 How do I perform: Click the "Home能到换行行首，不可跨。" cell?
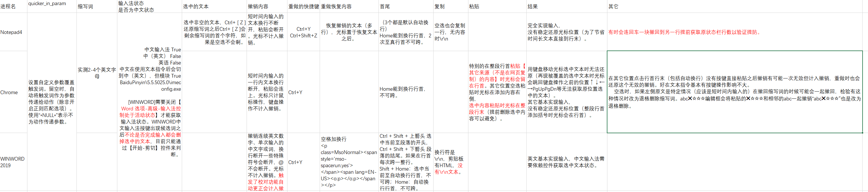(x=406, y=92)
